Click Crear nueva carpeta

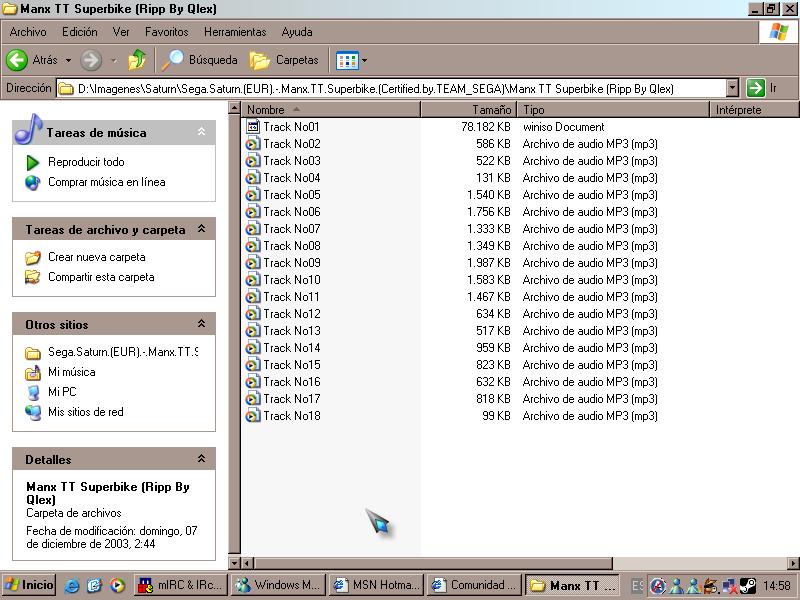(x=96, y=257)
